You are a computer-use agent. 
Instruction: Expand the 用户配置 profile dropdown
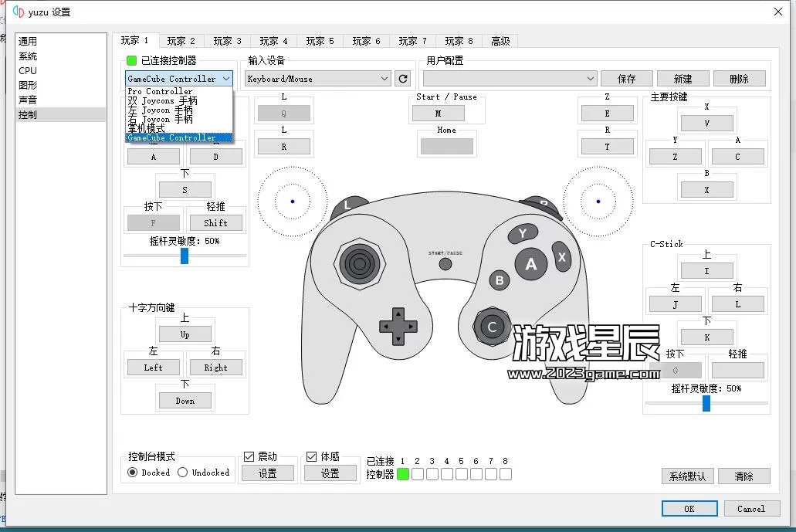pyautogui.click(x=510, y=79)
